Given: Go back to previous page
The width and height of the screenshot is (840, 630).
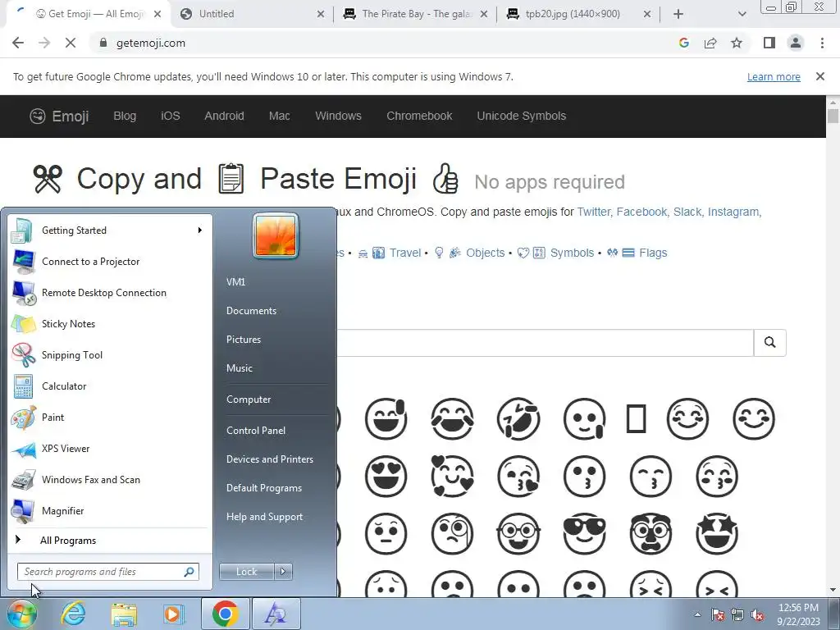Looking at the screenshot, I should (x=18, y=43).
